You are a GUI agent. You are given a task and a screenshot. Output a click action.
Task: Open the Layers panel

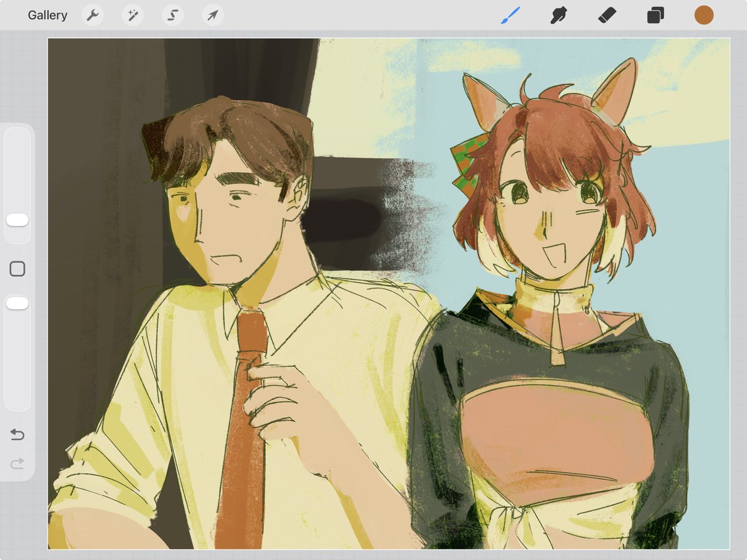tap(655, 16)
